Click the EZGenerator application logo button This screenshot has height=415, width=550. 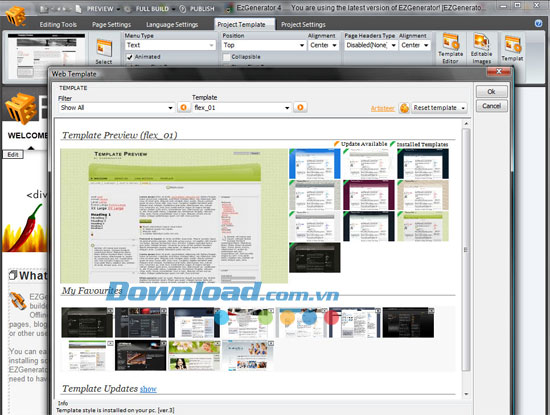click(15, 16)
